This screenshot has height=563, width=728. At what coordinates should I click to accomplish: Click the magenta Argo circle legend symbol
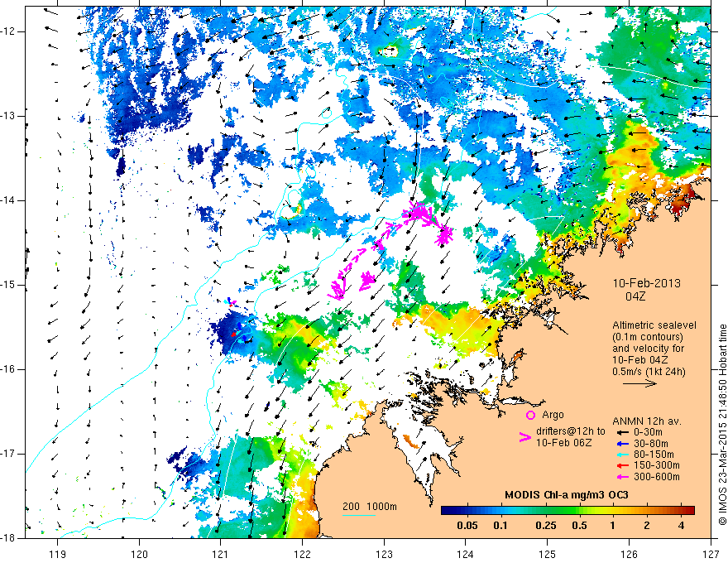coord(530,415)
